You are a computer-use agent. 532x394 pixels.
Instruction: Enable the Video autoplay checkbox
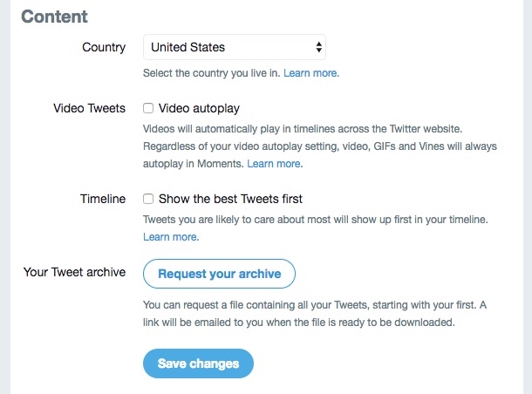pyautogui.click(x=149, y=108)
